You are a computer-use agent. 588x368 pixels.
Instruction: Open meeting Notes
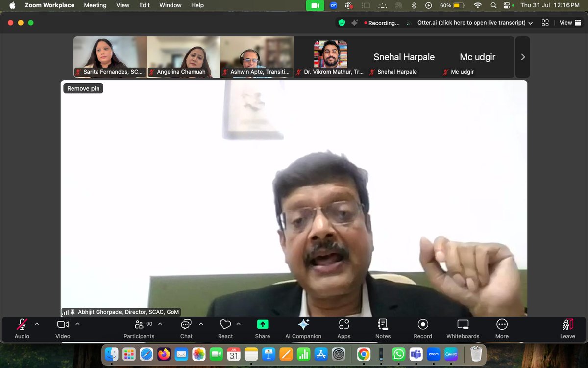coord(383,328)
